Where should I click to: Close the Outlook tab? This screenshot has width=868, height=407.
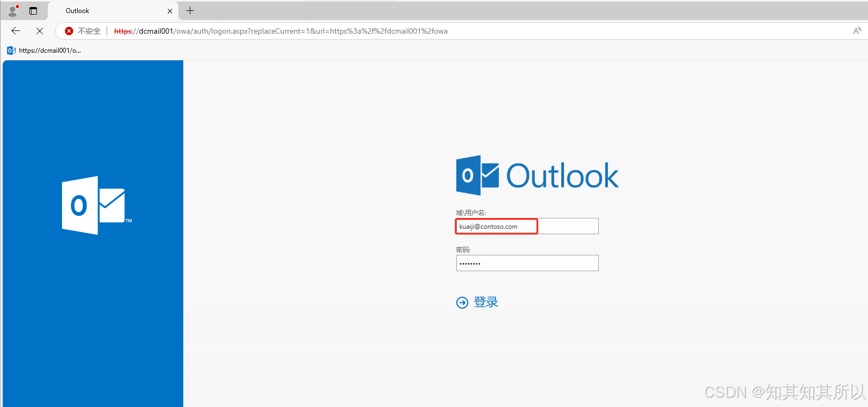(x=170, y=11)
